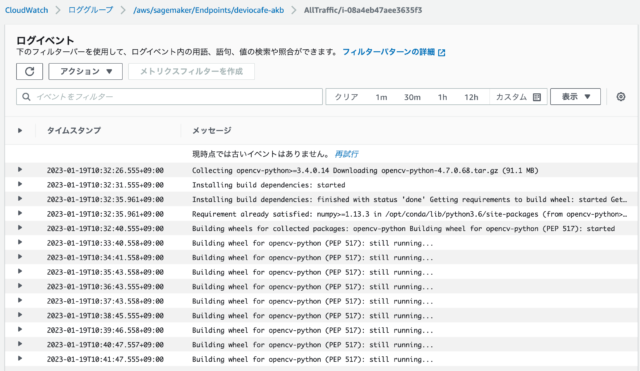
Task: Select the 1h time range
Action: [x=442, y=97]
